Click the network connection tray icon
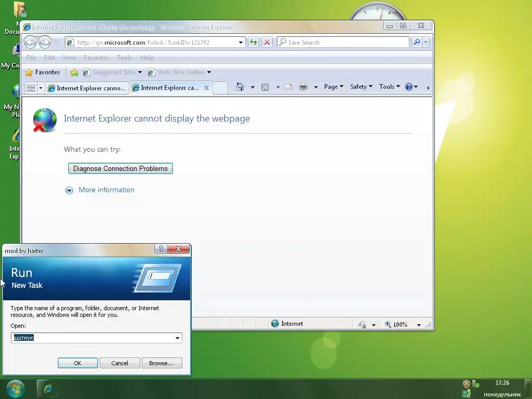 click(x=467, y=394)
